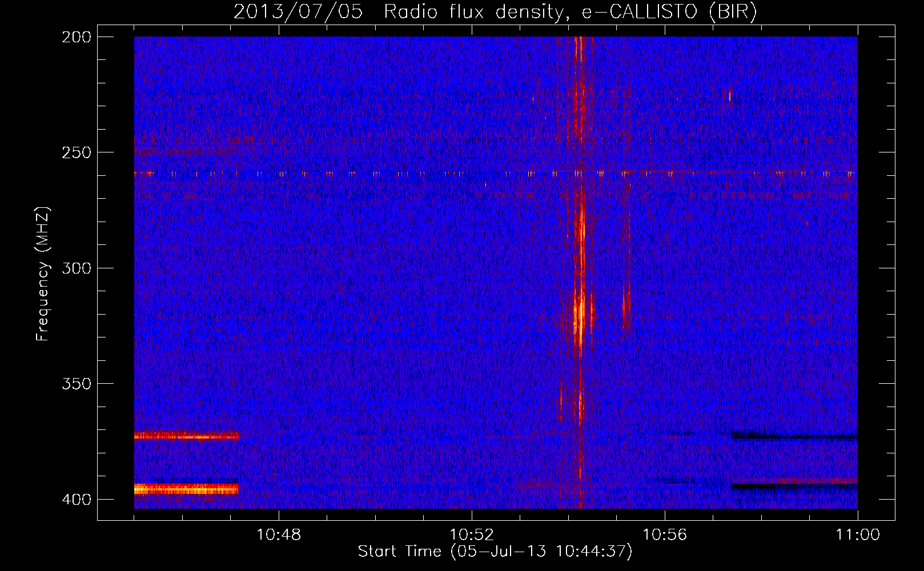The width and height of the screenshot is (924, 571).
Task: Click the 'Start Time (05-Jul-13 10:44:37)' x-axis label
Action: coord(495,552)
